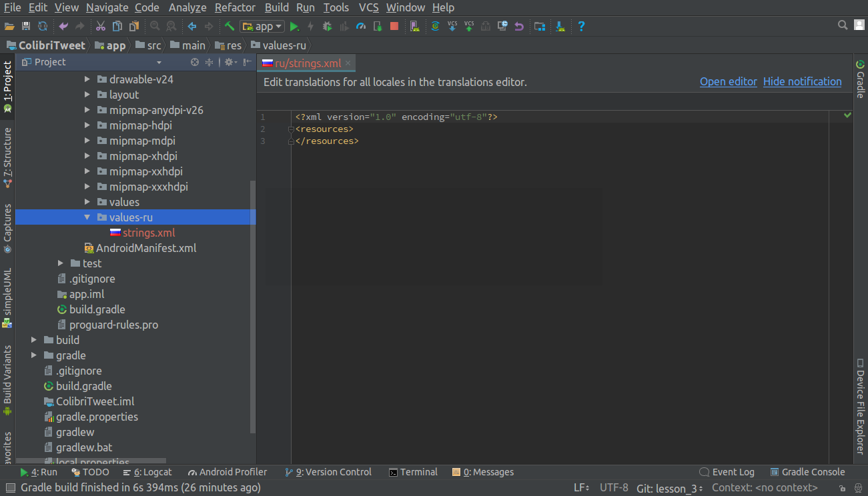Click the green Run app button

click(x=294, y=27)
